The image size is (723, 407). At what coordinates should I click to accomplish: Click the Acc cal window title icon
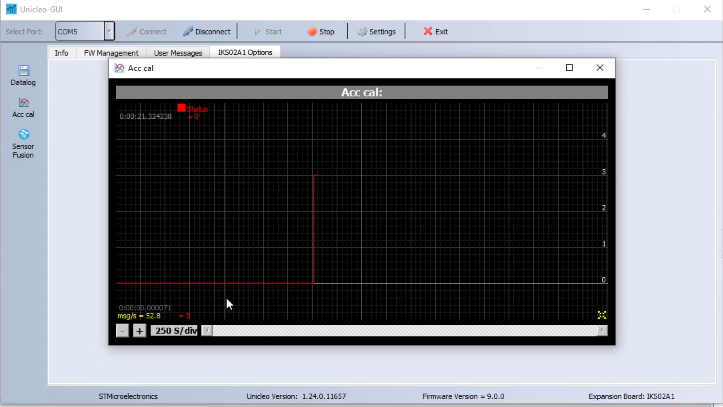(x=119, y=68)
